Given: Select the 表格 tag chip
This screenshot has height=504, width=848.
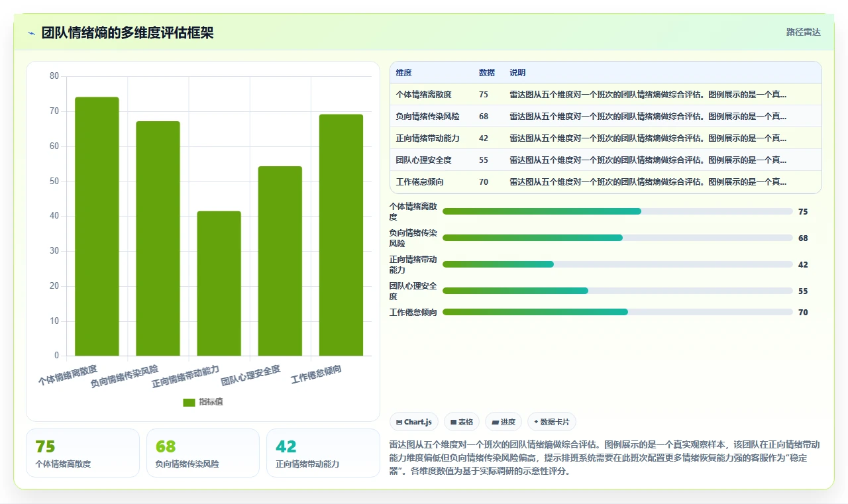Looking at the screenshot, I should [462, 422].
